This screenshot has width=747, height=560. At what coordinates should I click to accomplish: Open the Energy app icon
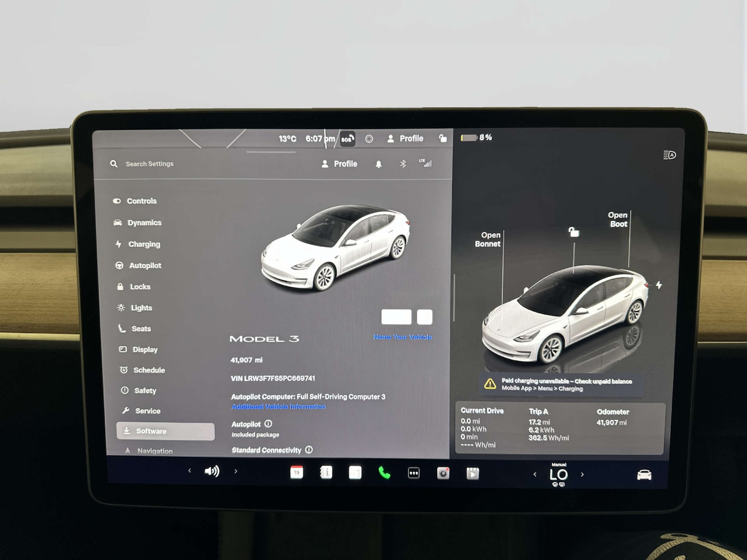click(355, 472)
